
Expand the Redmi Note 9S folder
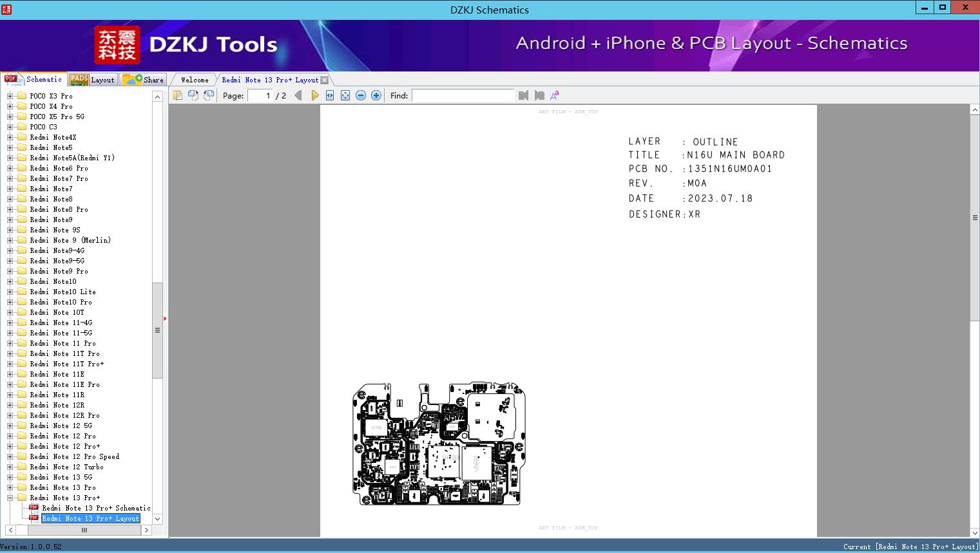[x=10, y=230]
